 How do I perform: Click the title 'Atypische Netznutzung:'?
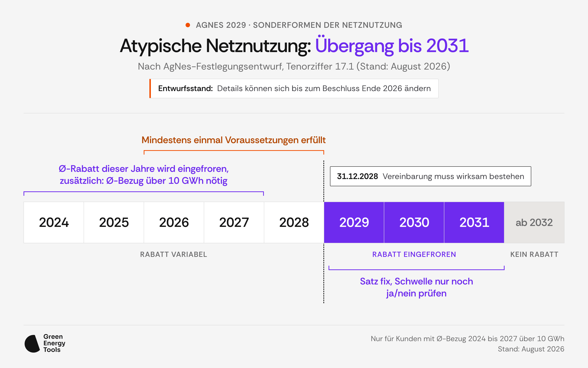click(x=215, y=46)
